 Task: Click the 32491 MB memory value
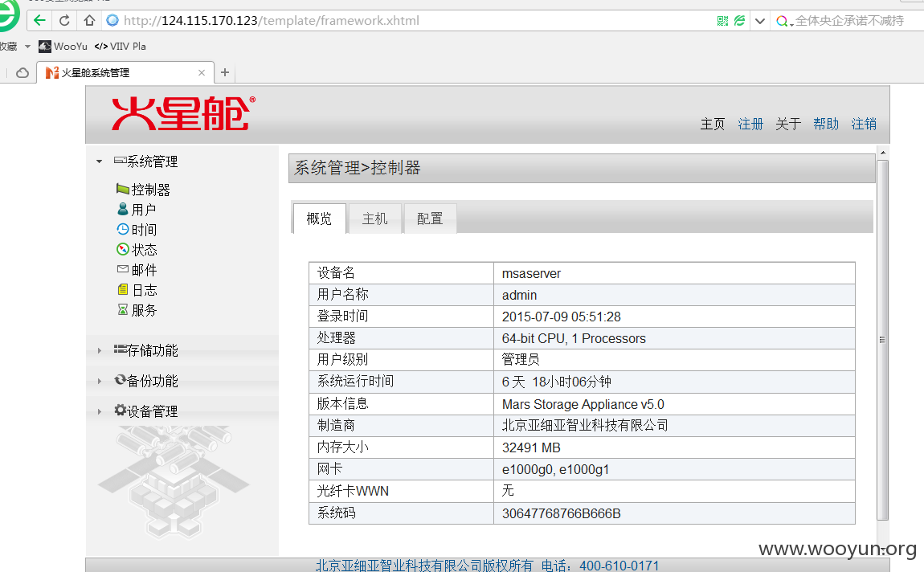pyautogui.click(x=531, y=447)
